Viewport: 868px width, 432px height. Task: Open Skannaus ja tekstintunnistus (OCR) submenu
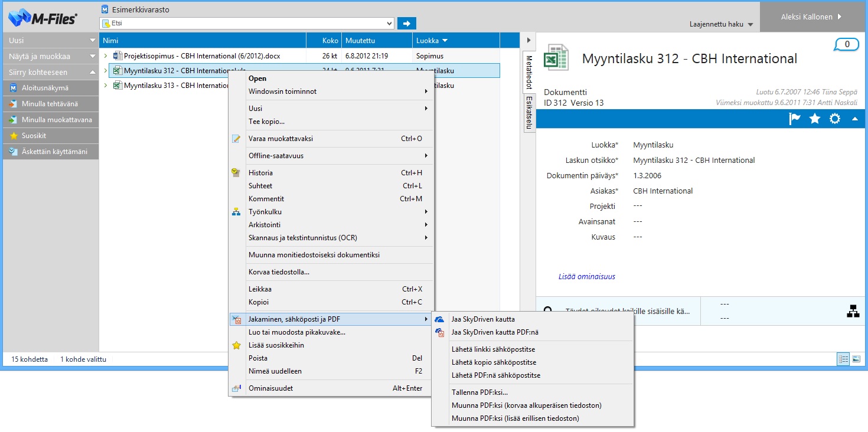click(331, 238)
